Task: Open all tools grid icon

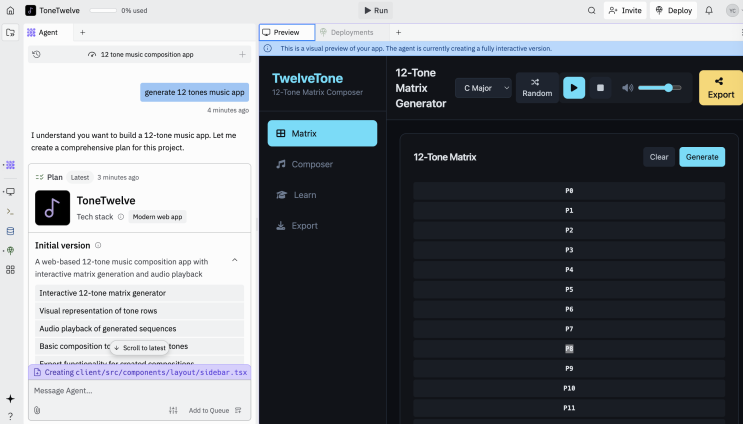Action: pos(10,270)
